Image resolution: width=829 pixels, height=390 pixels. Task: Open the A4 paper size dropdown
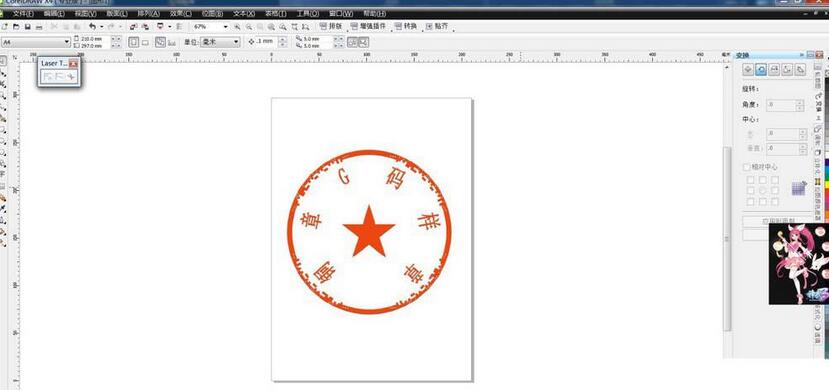(36, 42)
